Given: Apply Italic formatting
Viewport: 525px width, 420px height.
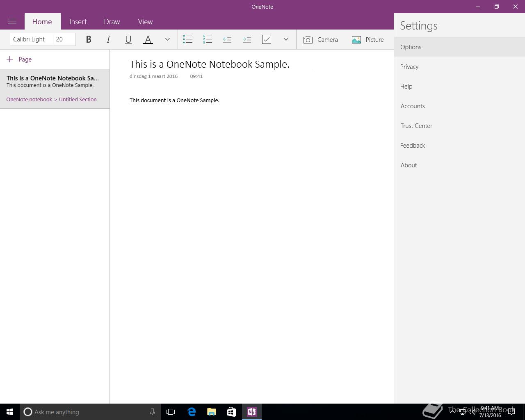Looking at the screenshot, I should 108,39.
